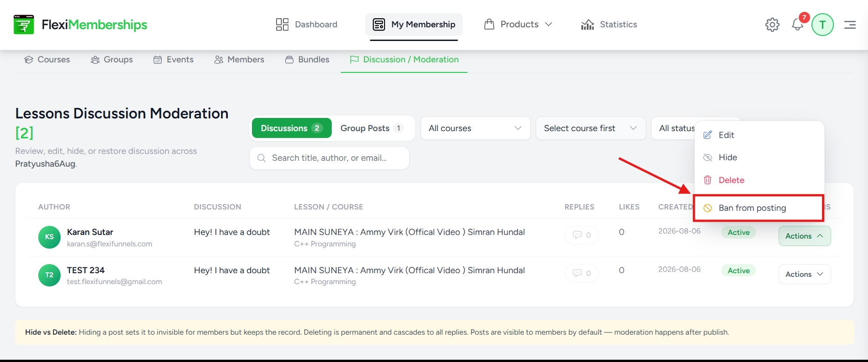
Task: Click the Edit pencil icon
Action: 708,135
